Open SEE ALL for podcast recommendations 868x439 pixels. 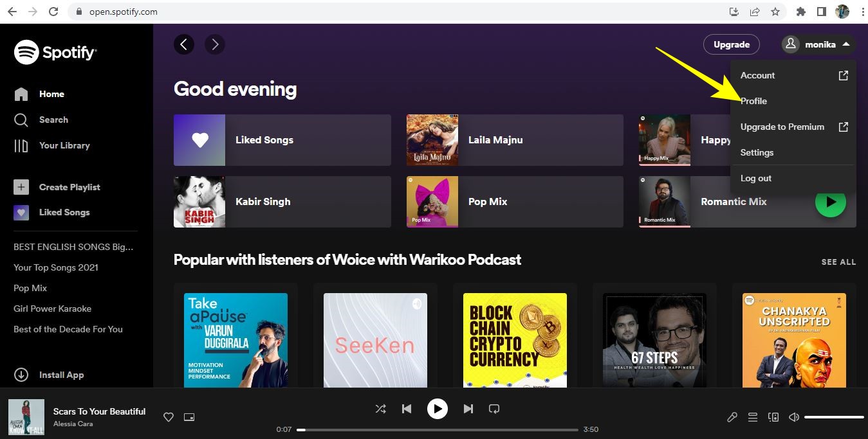pyautogui.click(x=838, y=262)
